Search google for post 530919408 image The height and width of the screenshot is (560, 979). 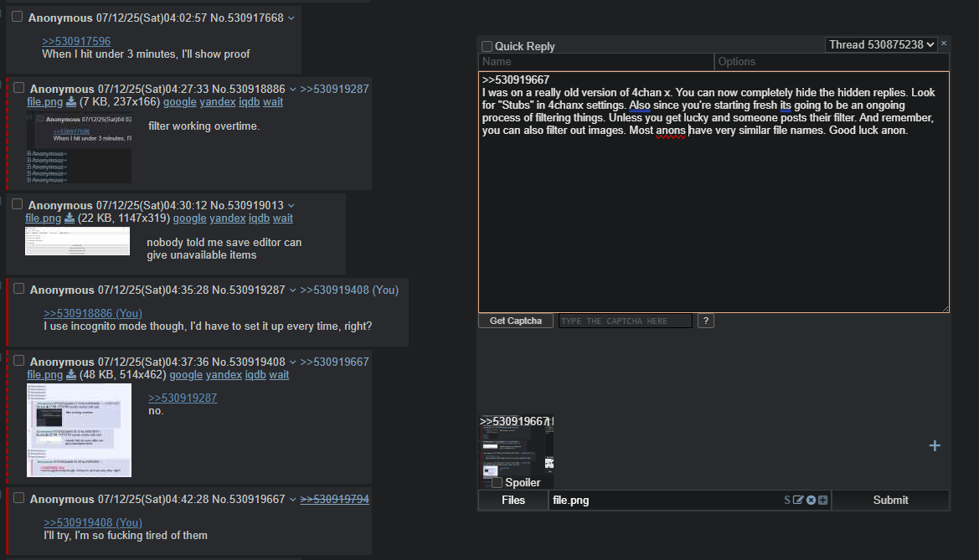[186, 374]
